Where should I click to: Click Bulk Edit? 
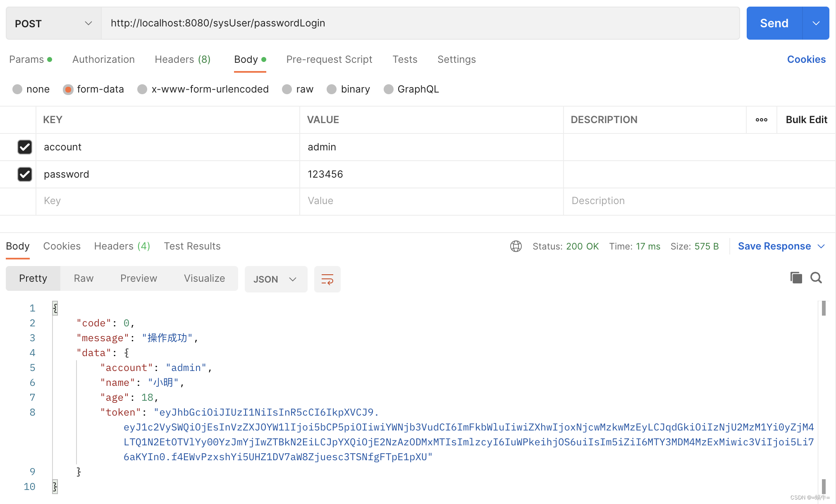coord(806,120)
